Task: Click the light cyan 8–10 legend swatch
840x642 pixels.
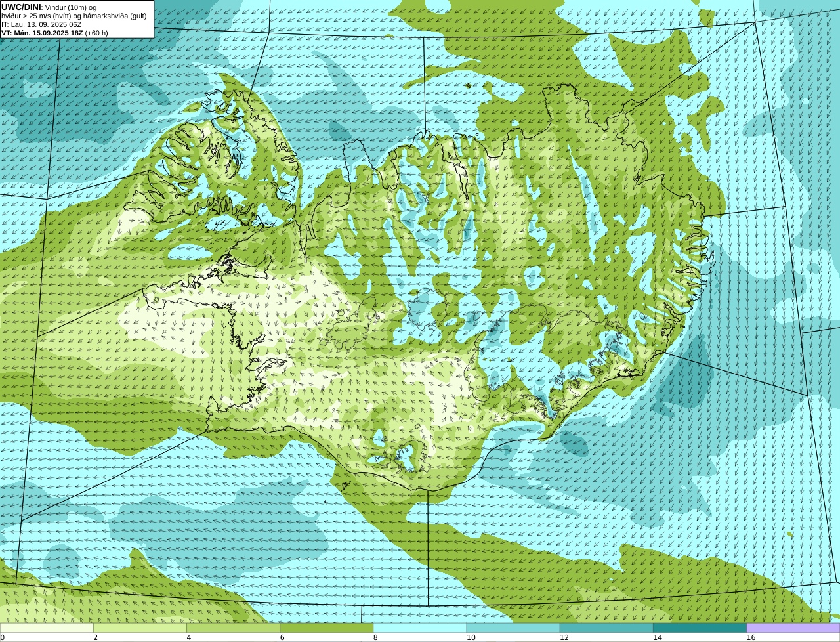Action: [x=420, y=628]
